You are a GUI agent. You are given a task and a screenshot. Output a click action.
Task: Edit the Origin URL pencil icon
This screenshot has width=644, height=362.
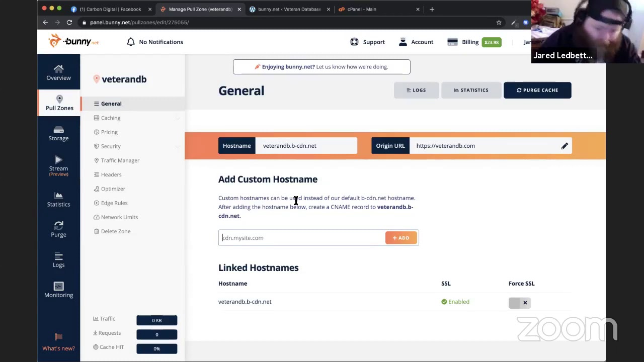coord(565,146)
